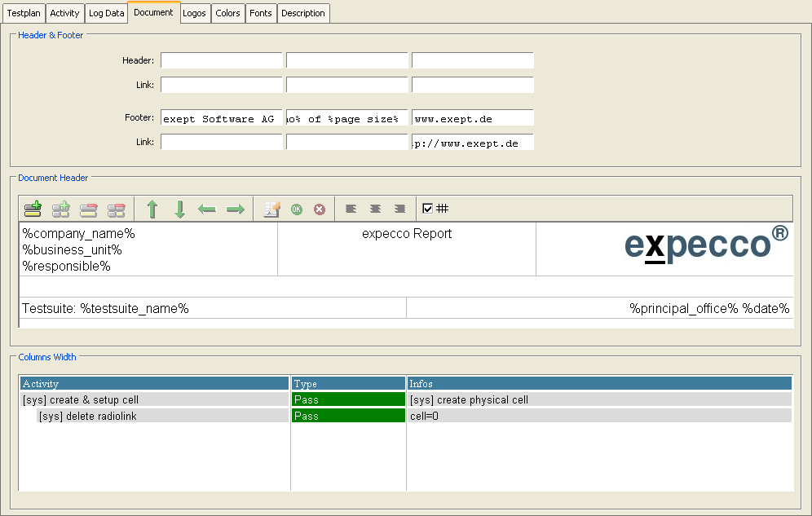Open the edit cell pencil icon
The image size is (812, 516).
pos(271,209)
